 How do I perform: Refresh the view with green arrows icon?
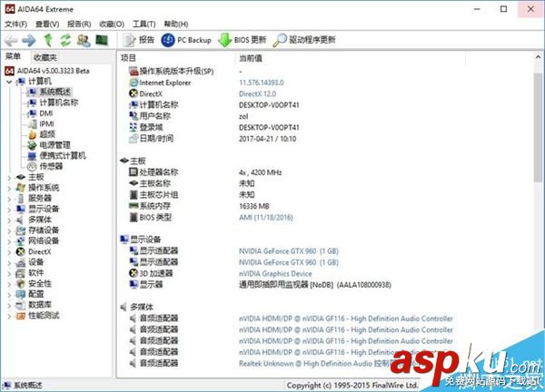[65, 40]
